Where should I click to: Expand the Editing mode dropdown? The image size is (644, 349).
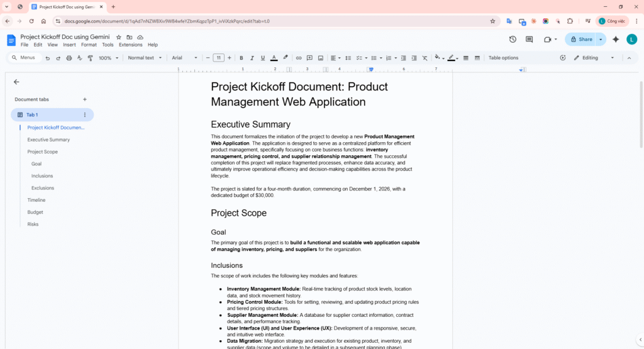click(x=594, y=58)
